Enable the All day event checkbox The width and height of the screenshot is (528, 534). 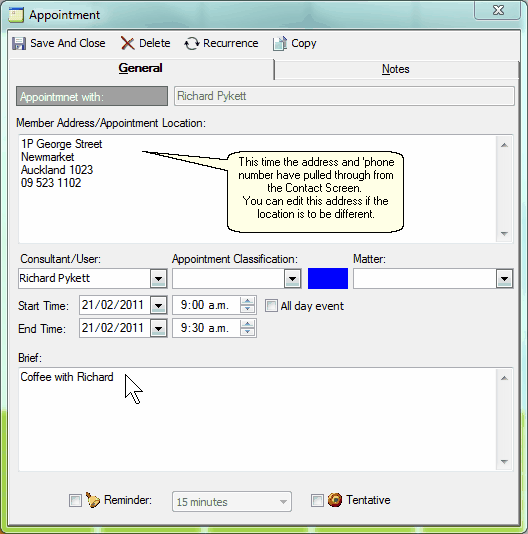pyautogui.click(x=271, y=305)
